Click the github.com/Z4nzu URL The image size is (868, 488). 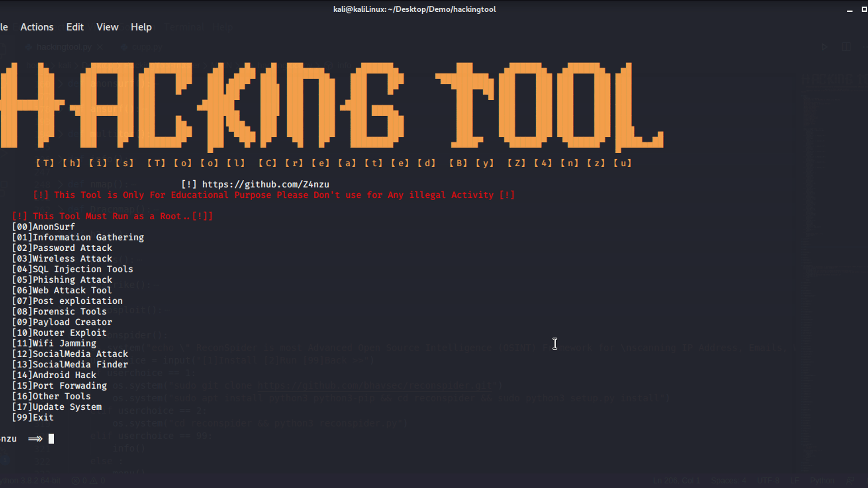[265, 184]
